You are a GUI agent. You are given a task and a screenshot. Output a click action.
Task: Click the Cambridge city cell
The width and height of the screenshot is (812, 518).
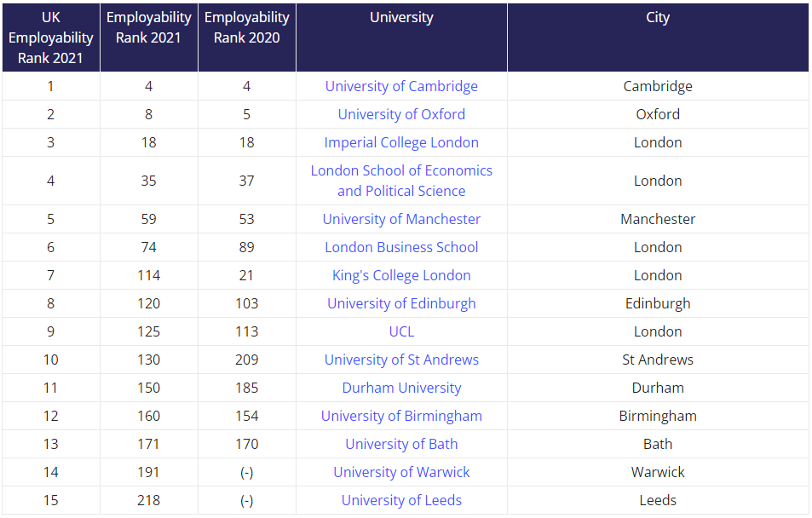pyautogui.click(x=658, y=86)
